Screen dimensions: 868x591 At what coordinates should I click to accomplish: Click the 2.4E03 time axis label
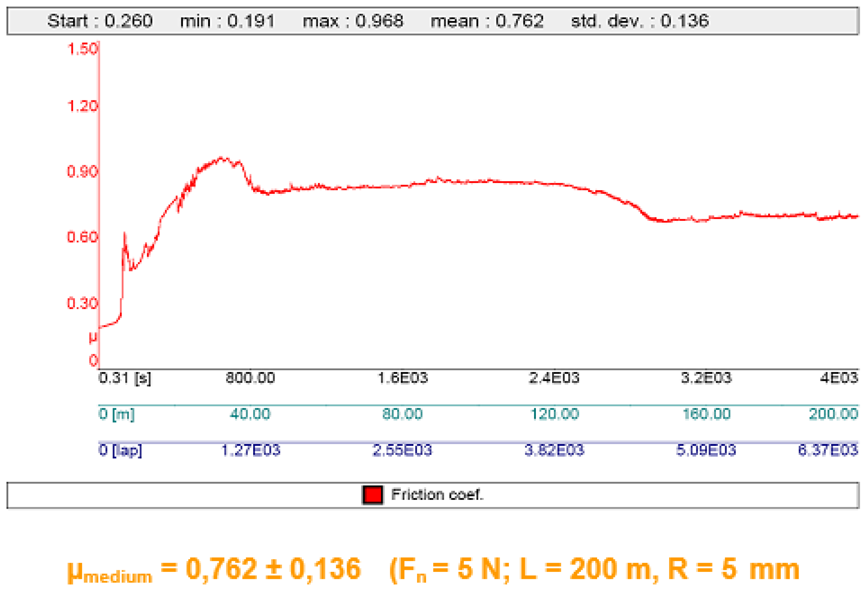point(554,378)
